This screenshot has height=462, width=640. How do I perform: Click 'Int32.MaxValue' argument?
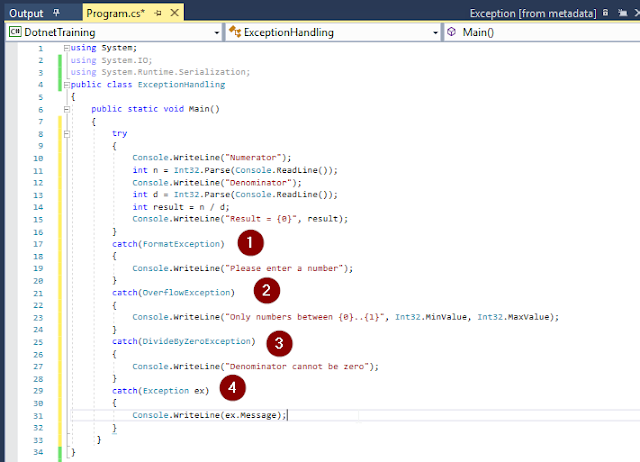(x=513, y=317)
